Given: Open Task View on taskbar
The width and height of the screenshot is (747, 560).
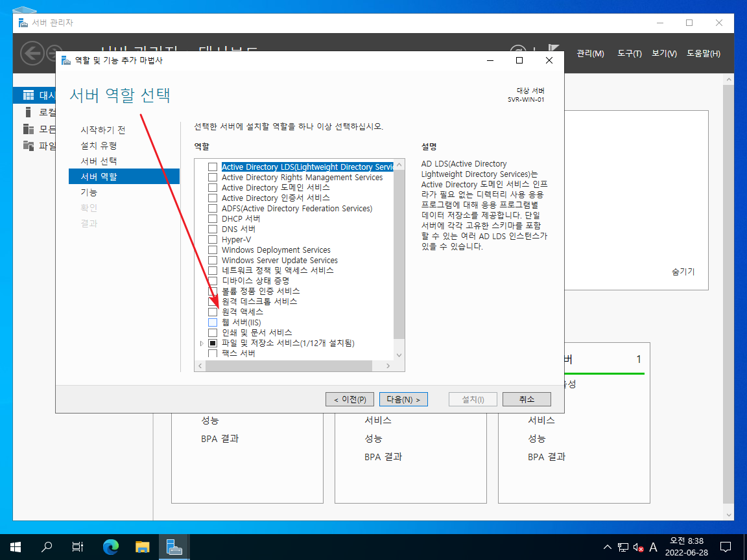Looking at the screenshot, I should tap(78, 546).
